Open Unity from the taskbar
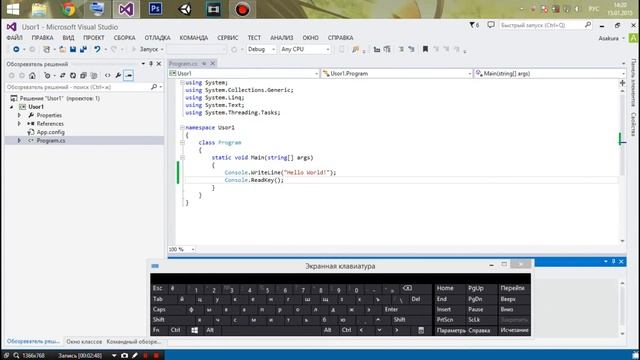This screenshot has width=640, height=360. (184, 9)
